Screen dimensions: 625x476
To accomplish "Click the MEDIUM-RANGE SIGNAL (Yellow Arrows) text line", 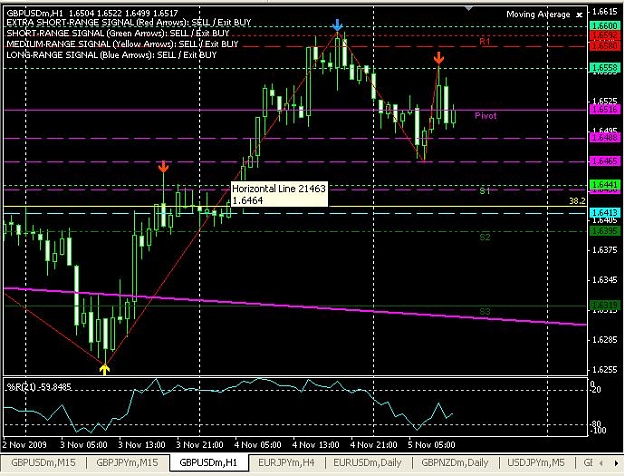I will tap(122, 44).
